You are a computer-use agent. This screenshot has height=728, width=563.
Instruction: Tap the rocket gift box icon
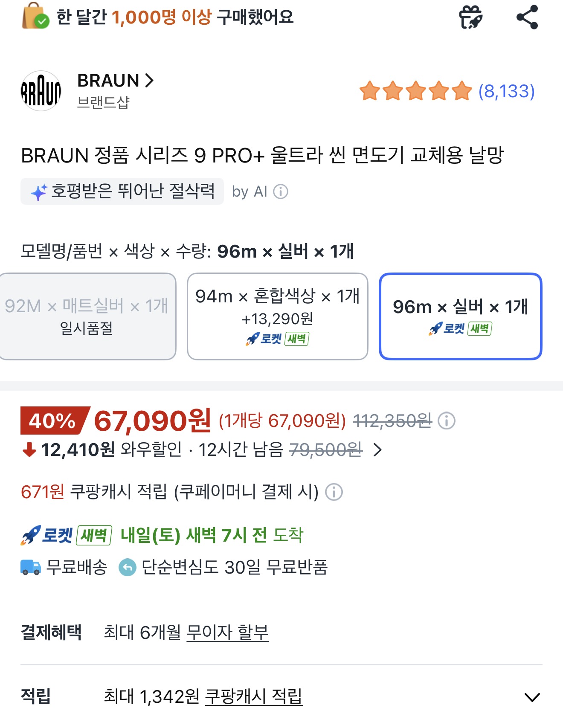[x=470, y=17]
